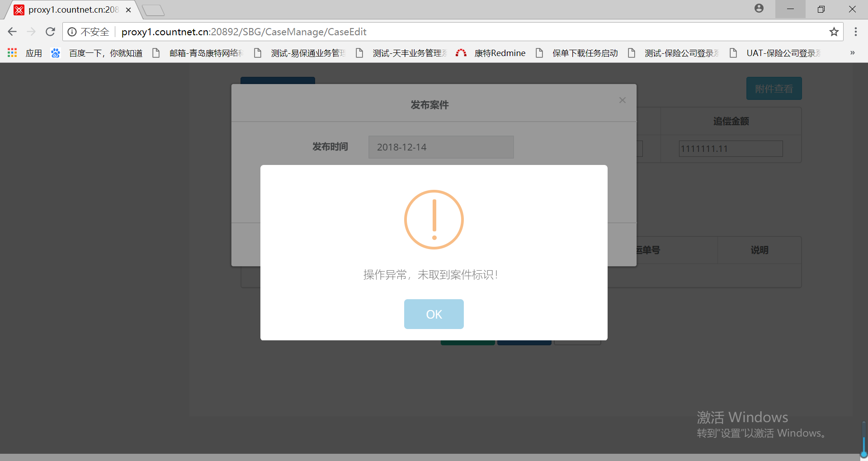
Task: Open a new tab with the tab button
Action: tap(153, 10)
